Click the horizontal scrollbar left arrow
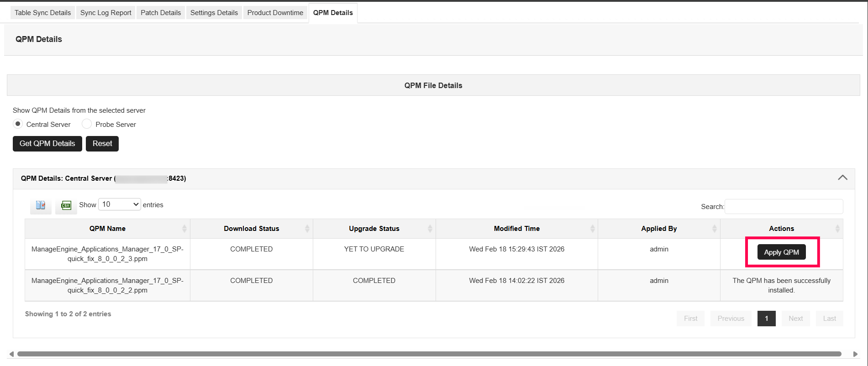This screenshot has height=366, width=868. [11, 354]
